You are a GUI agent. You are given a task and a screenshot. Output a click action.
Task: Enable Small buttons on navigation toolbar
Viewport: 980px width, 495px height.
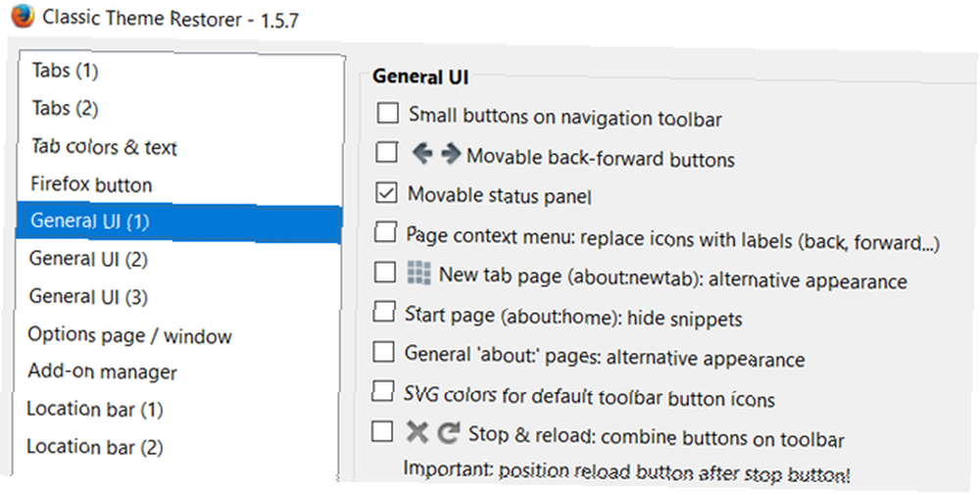click(387, 113)
